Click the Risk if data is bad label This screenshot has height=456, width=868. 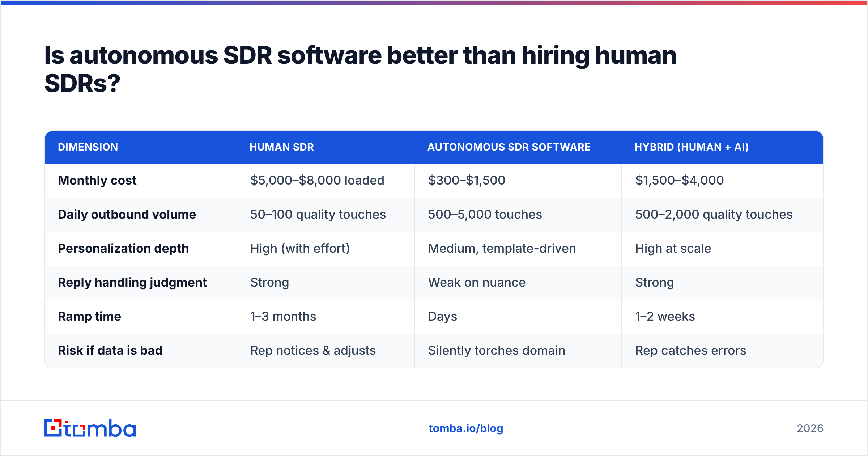click(x=110, y=350)
